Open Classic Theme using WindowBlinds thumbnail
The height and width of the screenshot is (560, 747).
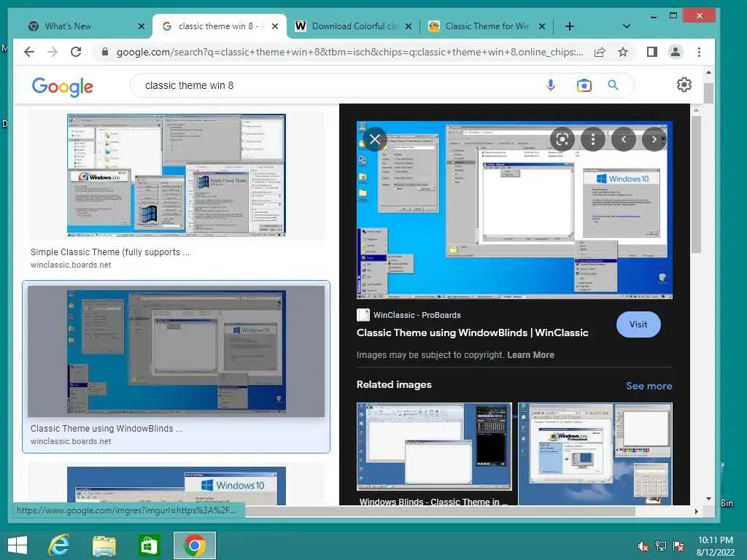click(x=177, y=351)
